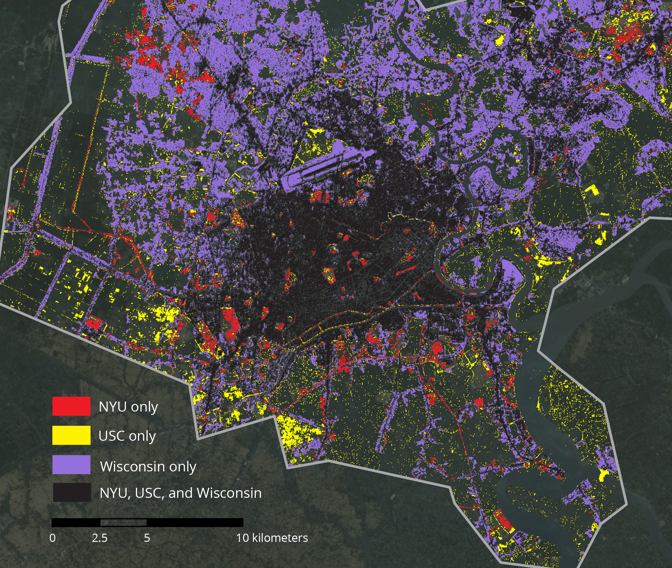672x568 pixels.
Task: Click the first short black scale bar segment
Action: pyautogui.click(x=76, y=522)
